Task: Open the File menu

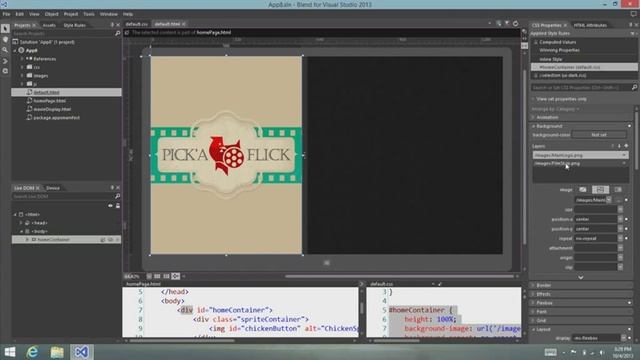Action: click(x=6, y=14)
